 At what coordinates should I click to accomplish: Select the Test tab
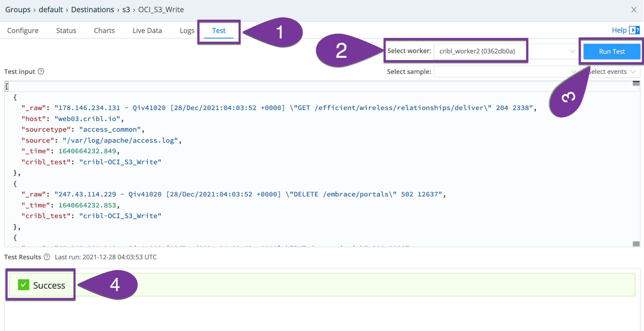pyautogui.click(x=219, y=31)
